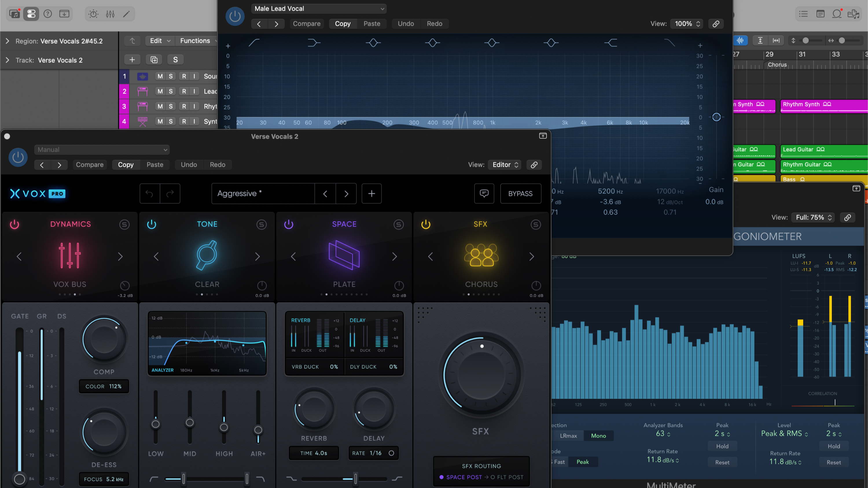Toggle the DYNAMICS module power
Viewport: 868px width, 488px height.
pyautogui.click(x=14, y=224)
